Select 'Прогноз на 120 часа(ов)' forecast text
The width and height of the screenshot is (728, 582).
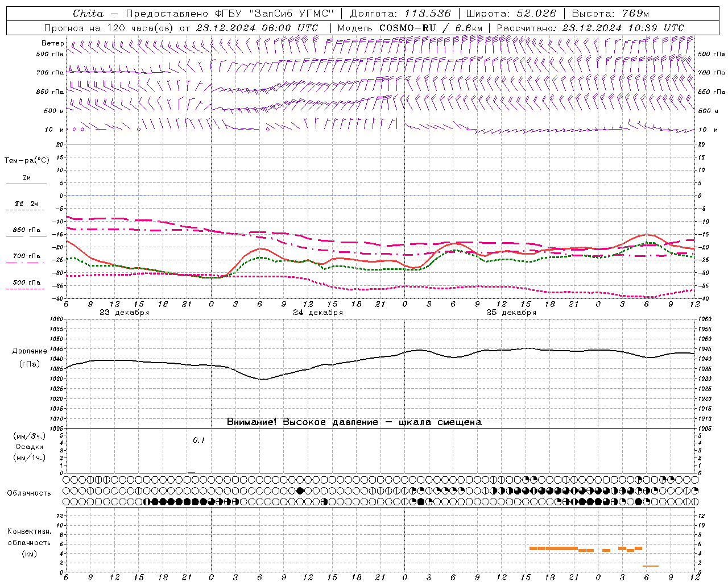[110, 28]
